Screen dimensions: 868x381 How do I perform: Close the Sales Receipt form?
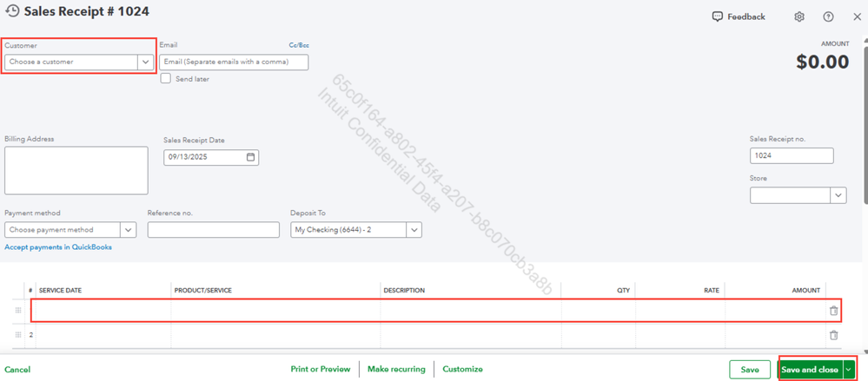(x=857, y=16)
